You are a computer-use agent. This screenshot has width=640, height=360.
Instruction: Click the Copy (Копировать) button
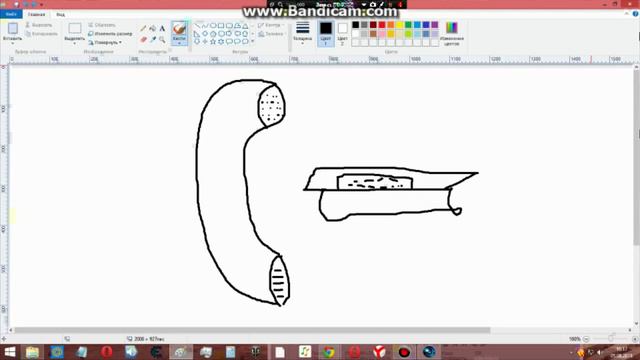pos(41,34)
